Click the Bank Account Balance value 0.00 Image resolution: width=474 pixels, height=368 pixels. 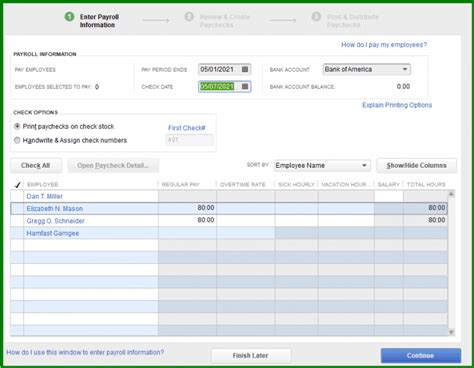[403, 87]
